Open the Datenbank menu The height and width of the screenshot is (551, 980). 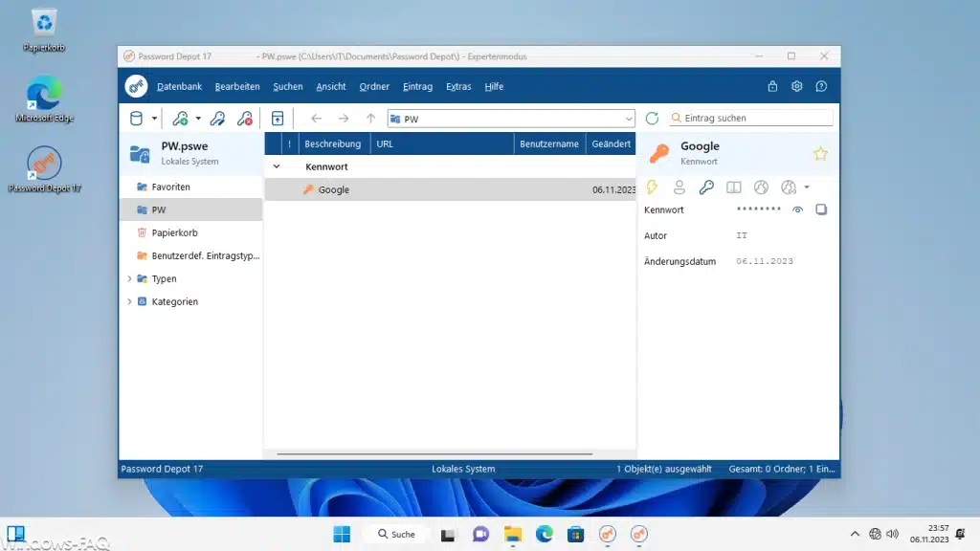pyautogui.click(x=179, y=86)
